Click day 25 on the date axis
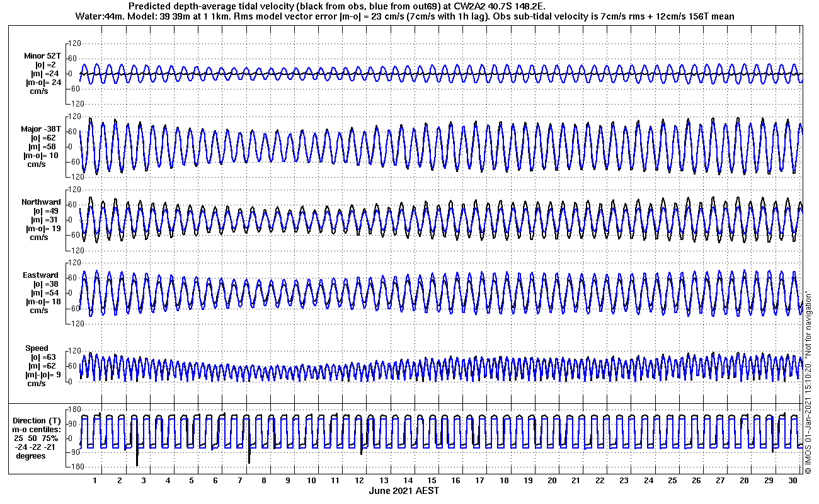The height and width of the screenshot is (504, 819). 673,481
